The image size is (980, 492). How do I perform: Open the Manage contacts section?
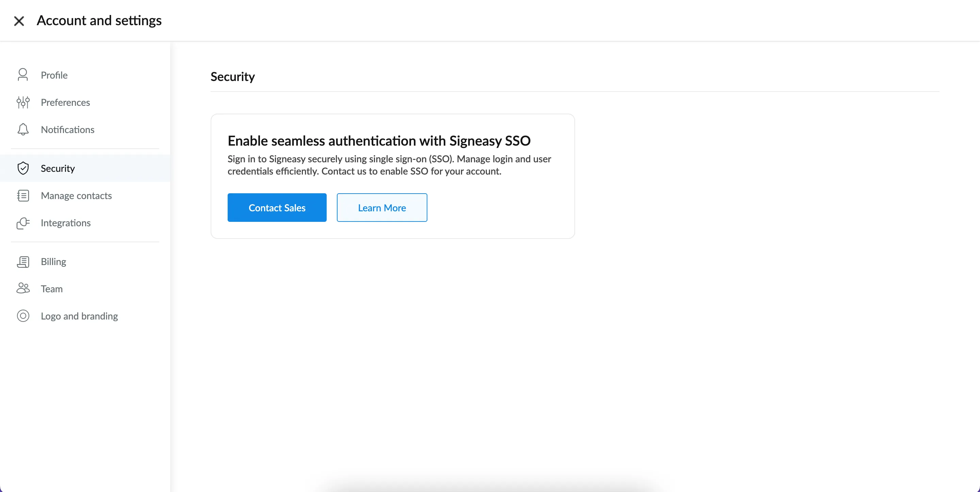coord(76,196)
